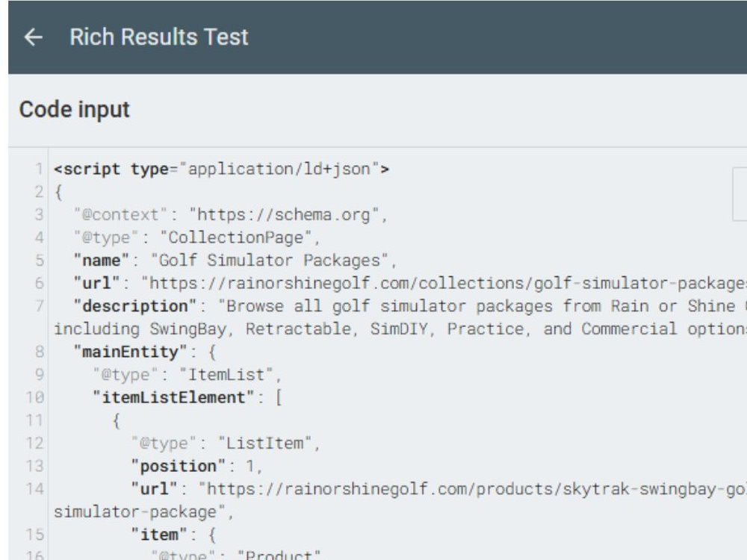Click the "@type": "CollectionPage" line
This screenshot has height=560, width=747.
click(x=196, y=237)
